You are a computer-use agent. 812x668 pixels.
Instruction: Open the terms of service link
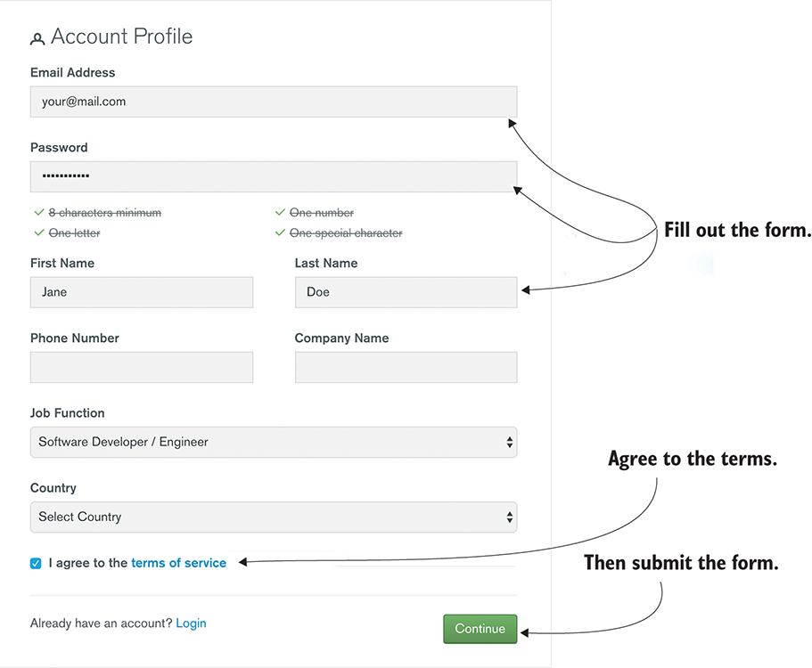pyautogui.click(x=178, y=563)
